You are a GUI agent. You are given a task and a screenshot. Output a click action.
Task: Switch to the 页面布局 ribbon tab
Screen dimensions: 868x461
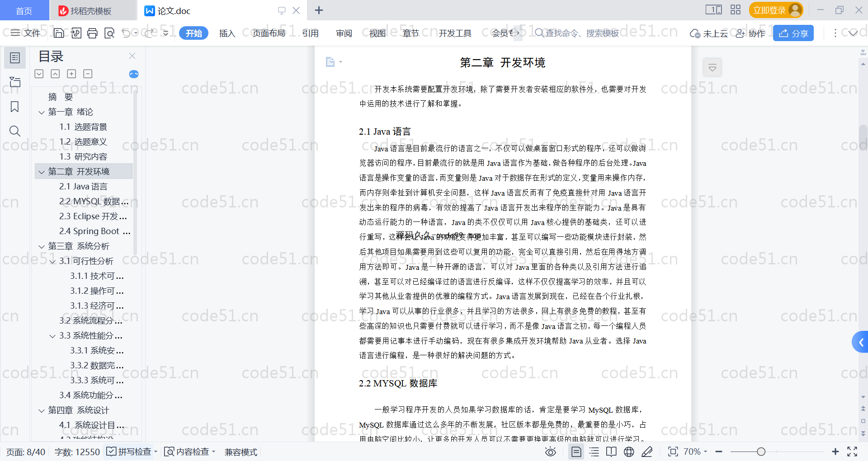tap(269, 33)
